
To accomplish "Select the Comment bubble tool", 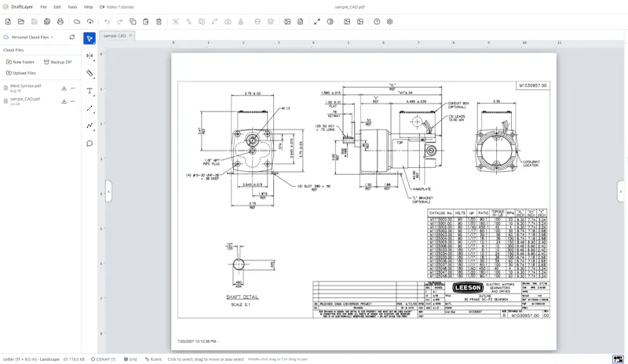I will (x=89, y=144).
